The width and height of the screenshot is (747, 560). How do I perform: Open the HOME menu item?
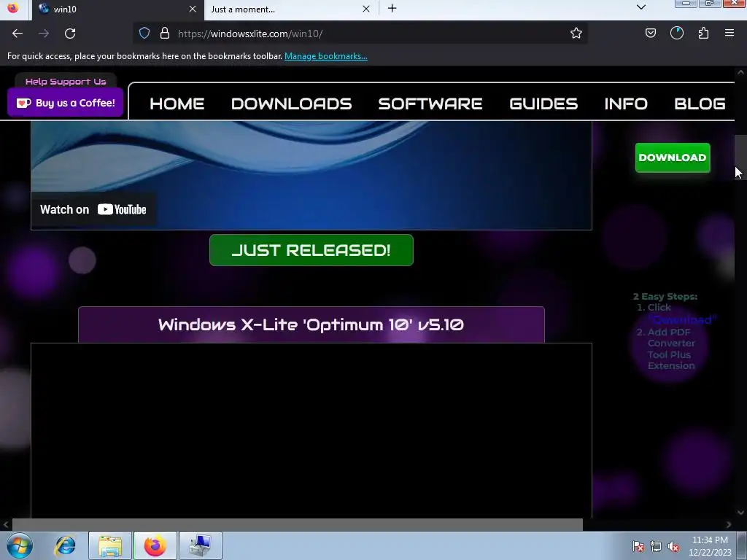click(x=177, y=104)
